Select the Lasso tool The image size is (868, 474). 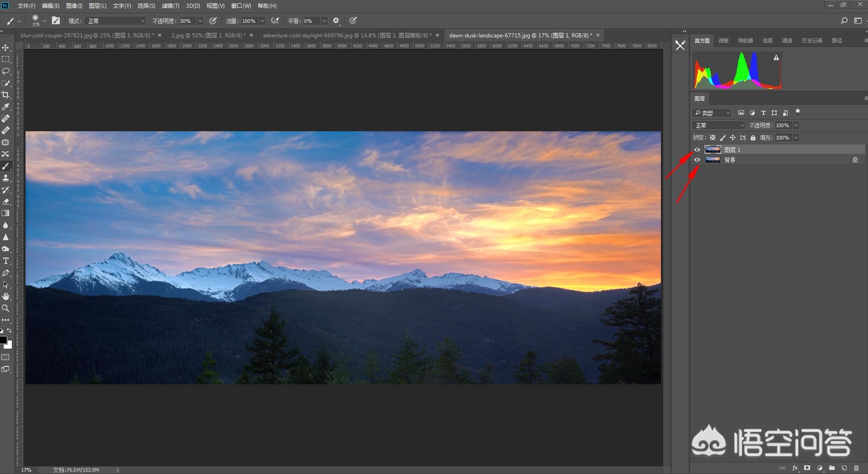(5, 71)
